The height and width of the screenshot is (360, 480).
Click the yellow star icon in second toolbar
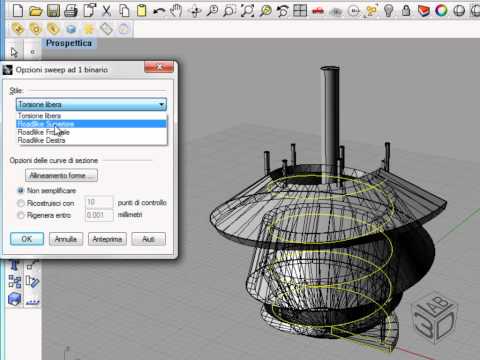[x=89, y=29]
